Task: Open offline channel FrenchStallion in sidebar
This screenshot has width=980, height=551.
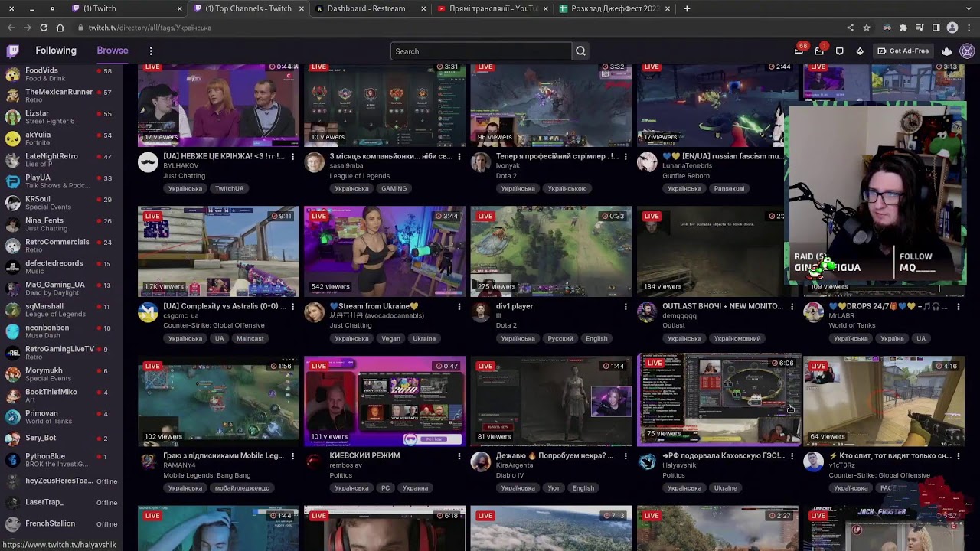Action: click(61, 524)
